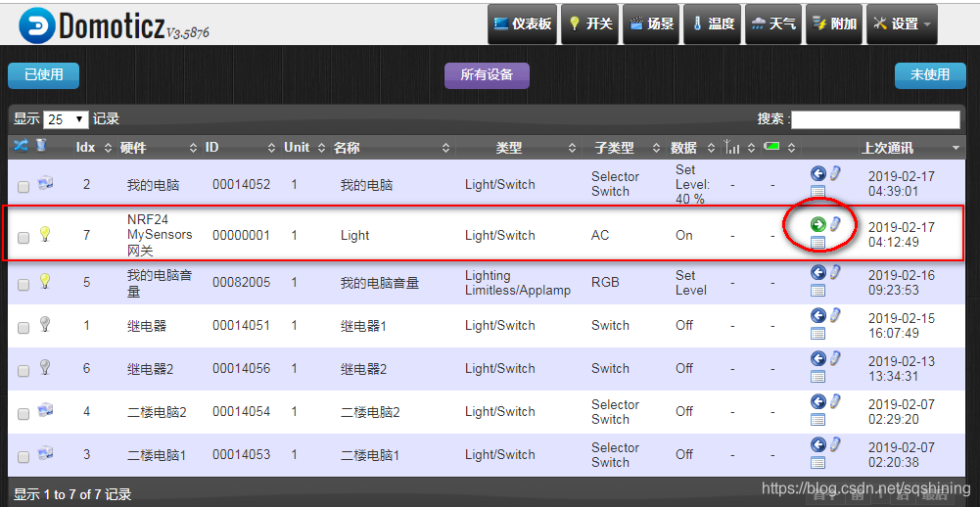This screenshot has height=507, width=980.
Task: Click the blue arrow icon for 我的电脑音量 row
Action: [x=817, y=272]
